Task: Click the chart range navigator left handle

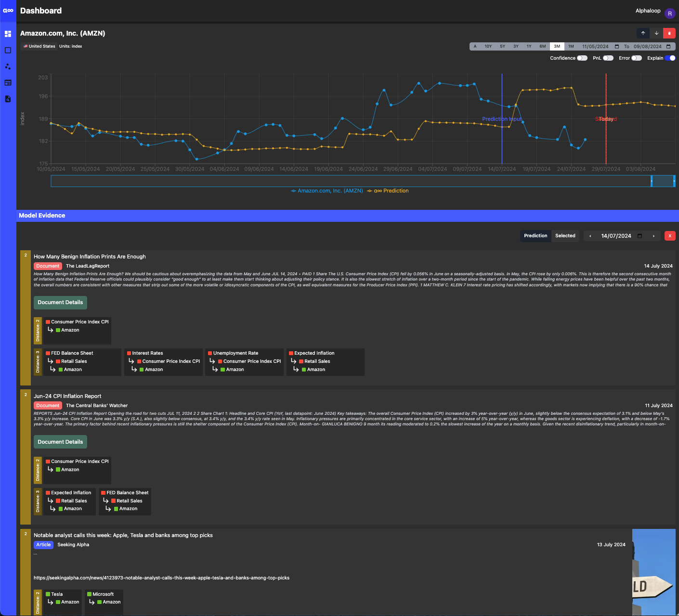Action: coord(652,181)
